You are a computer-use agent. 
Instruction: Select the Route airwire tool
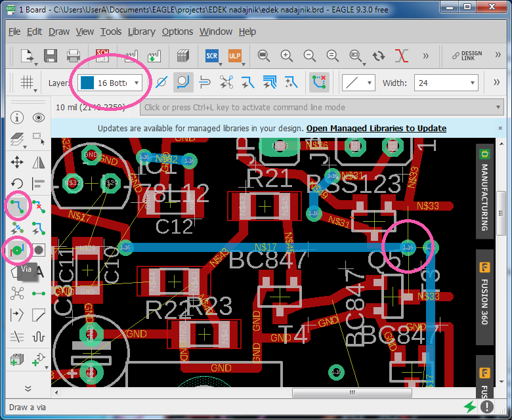pyautogui.click(x=17, y=205)
